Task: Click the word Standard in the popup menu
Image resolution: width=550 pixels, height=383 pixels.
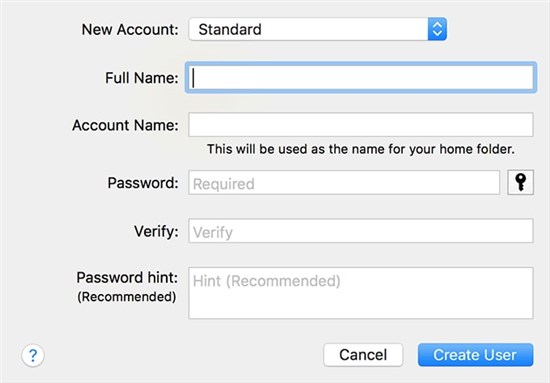Action: (x=230, y=29)
